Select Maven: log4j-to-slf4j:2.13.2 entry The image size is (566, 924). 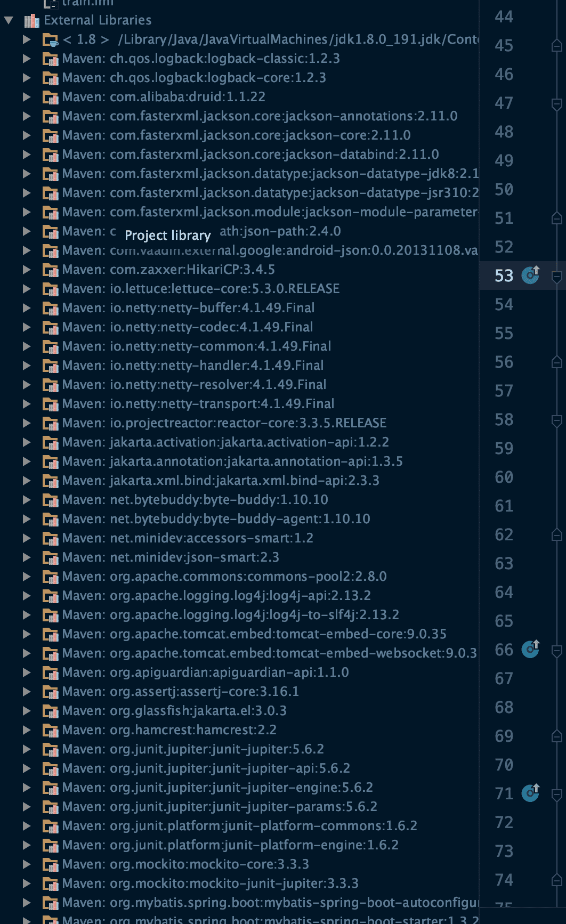pos(230,615)
